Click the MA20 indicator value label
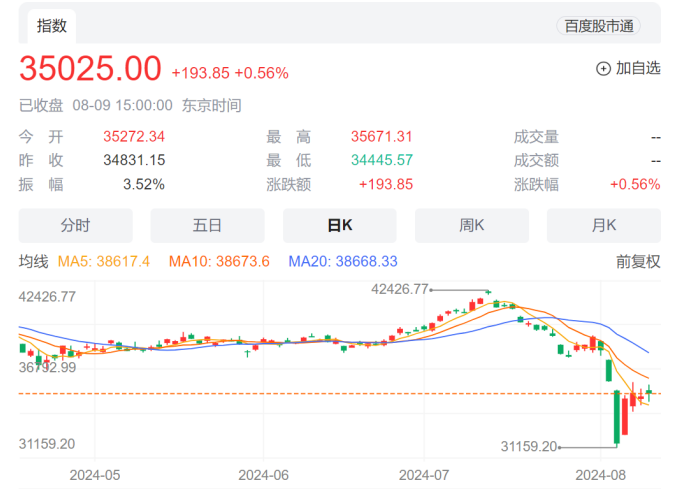This screenshot has height=489, width=676. click(343, 261)
